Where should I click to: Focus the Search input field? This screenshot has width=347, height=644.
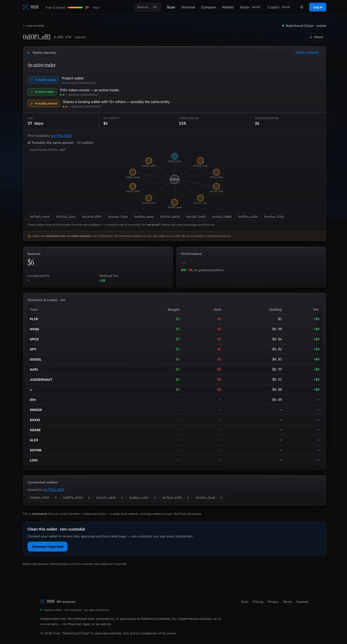[x=147, y=7]
